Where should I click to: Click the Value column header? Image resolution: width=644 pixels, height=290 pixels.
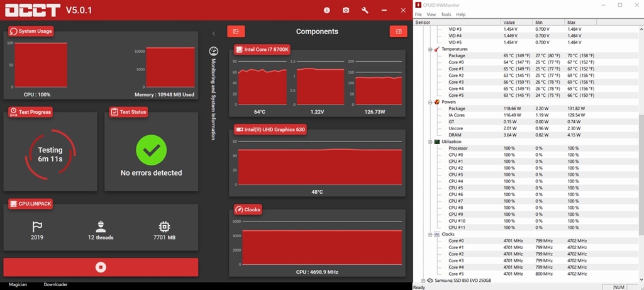pyautogui.click(x=510, y=22)
